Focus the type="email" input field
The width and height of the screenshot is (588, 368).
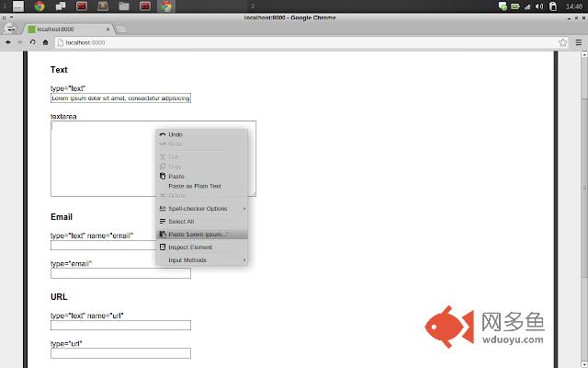[x=120, y=273]
